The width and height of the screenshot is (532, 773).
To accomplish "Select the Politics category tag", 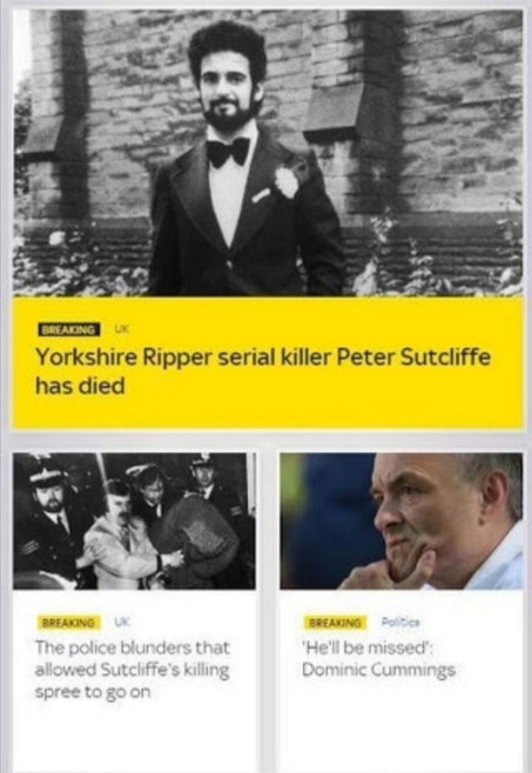I will point(400,622).
